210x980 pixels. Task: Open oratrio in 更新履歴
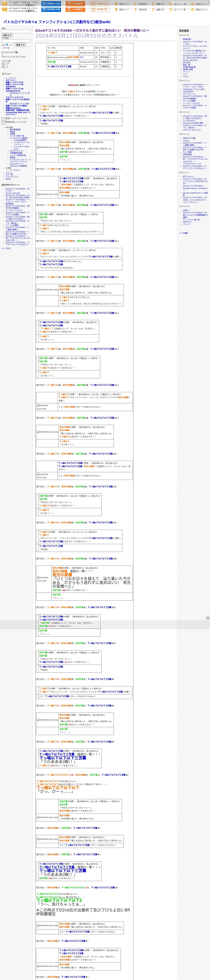click(186, 141)
